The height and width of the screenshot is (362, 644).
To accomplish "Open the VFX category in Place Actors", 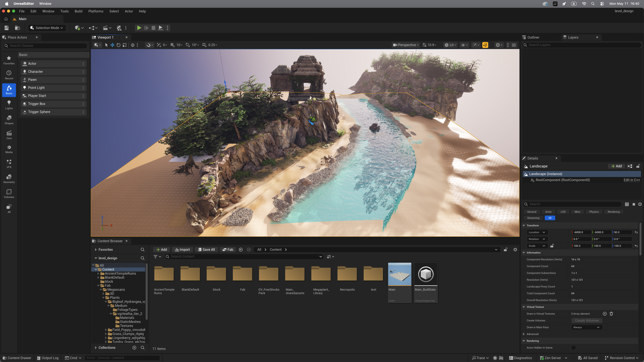I will click(9, 164).
